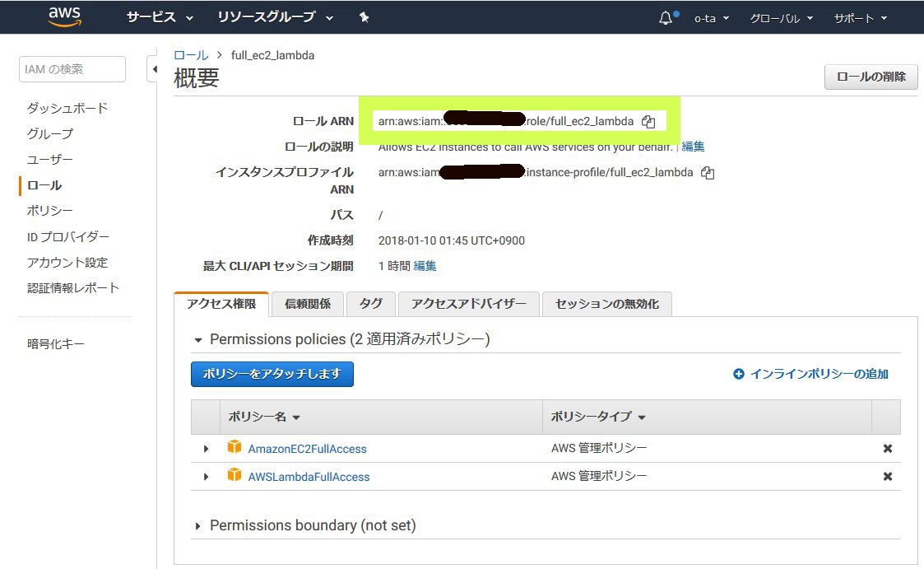The image size is (924, 569).
Task: Collapse the Permissions policies section
Action: [198, 340]
